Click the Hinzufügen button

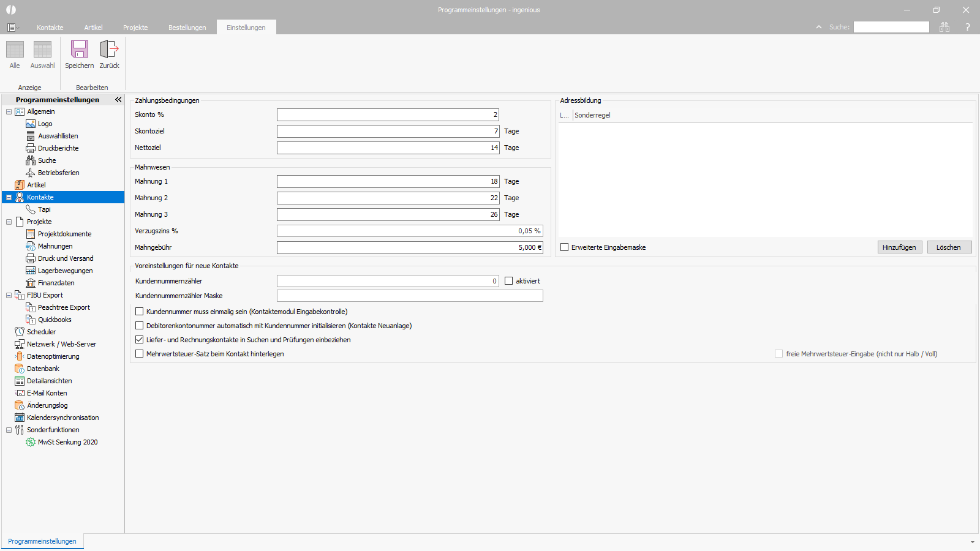899,247
